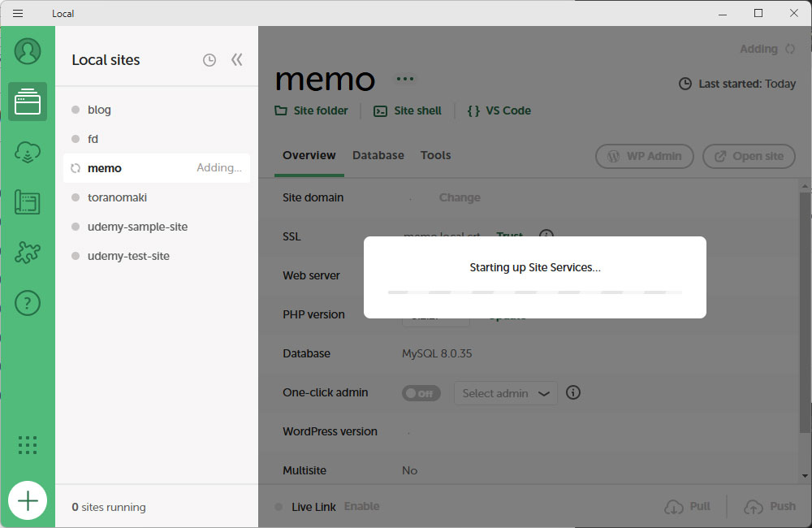The image size is (812, 528).
Task: Open the Site folder link
Action: tap(312, 110)
